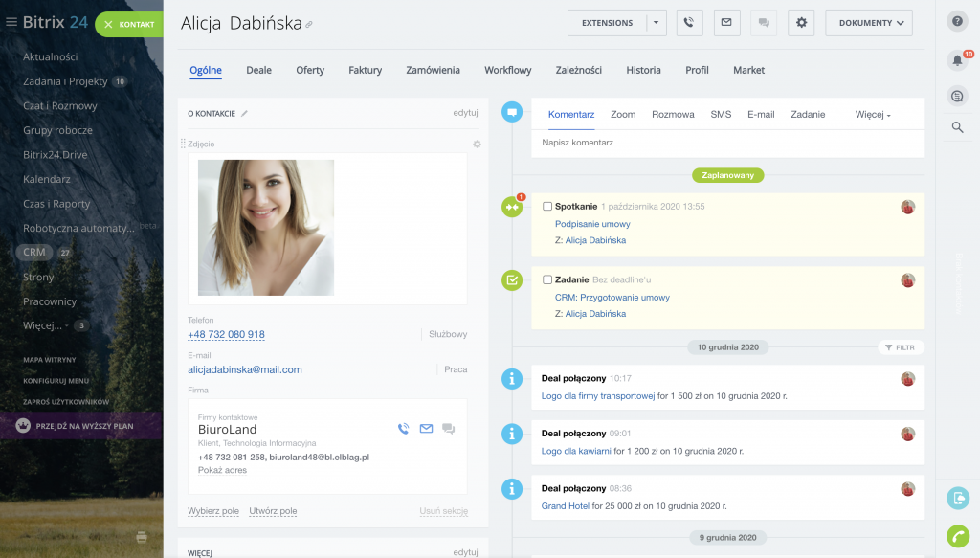Image resolution: width=980 pixels, height=558 pixels.
Task: Open the Dokumenty dropdown
Action: pos(868,23)
